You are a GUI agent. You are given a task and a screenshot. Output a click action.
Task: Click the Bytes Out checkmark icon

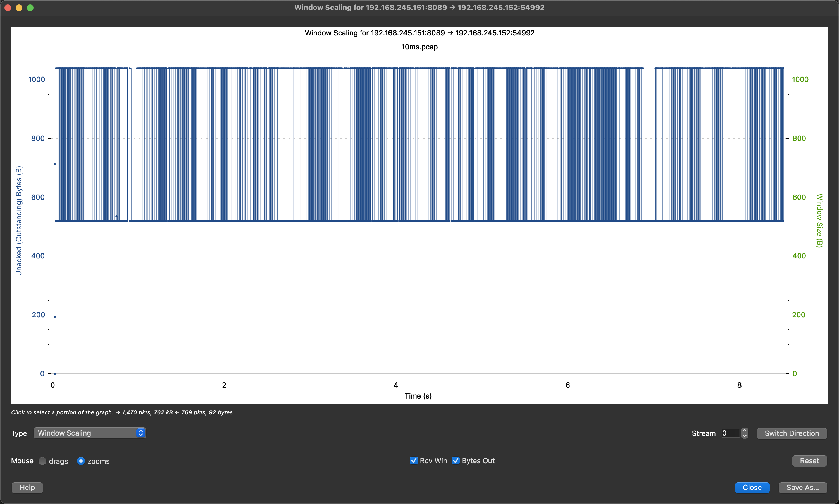[456, 460]
